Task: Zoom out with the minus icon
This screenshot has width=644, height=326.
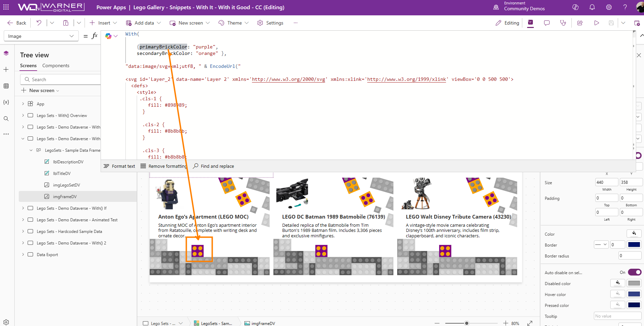Action: pyautogui.click(x=437, y=323)
